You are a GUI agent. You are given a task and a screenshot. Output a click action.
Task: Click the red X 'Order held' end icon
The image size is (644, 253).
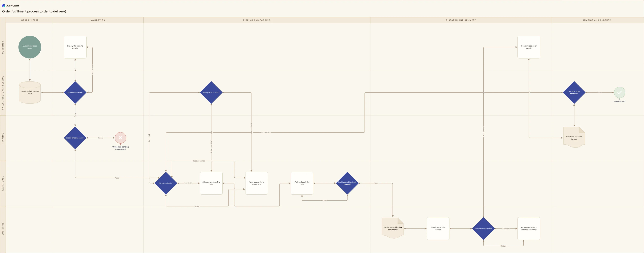pos(120,138)
